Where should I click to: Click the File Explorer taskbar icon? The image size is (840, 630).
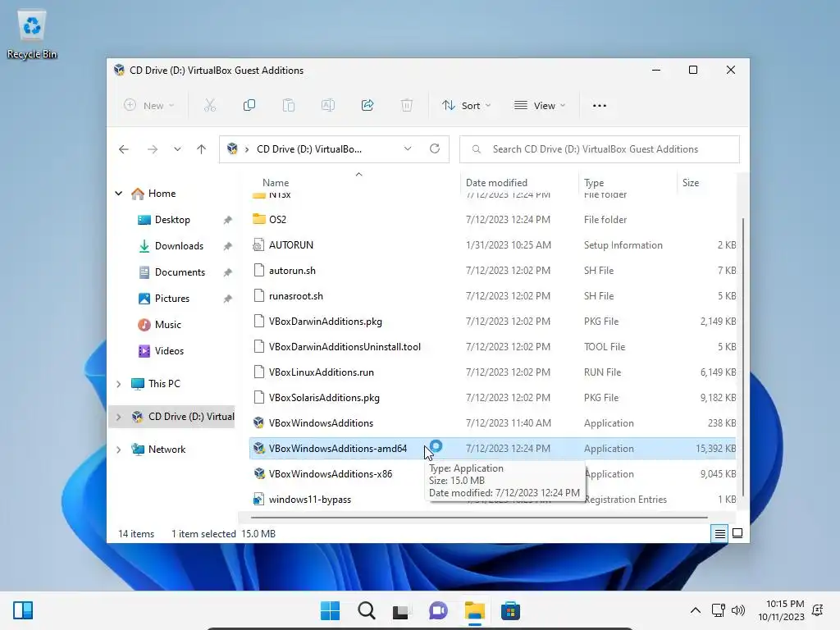[475, 610]
